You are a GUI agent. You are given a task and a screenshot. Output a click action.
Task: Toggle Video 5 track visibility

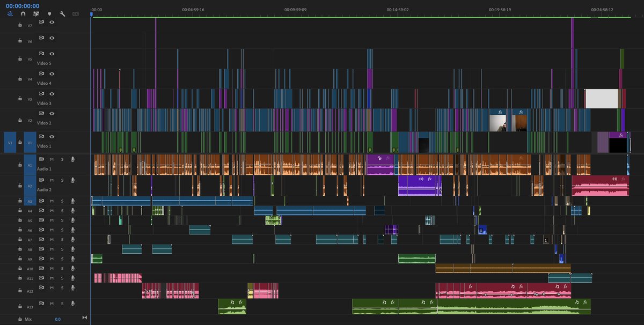(52, 54)
